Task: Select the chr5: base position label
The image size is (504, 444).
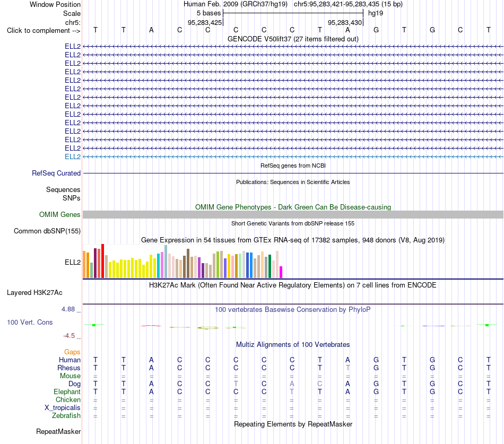Action: click(x=73, y=22)
